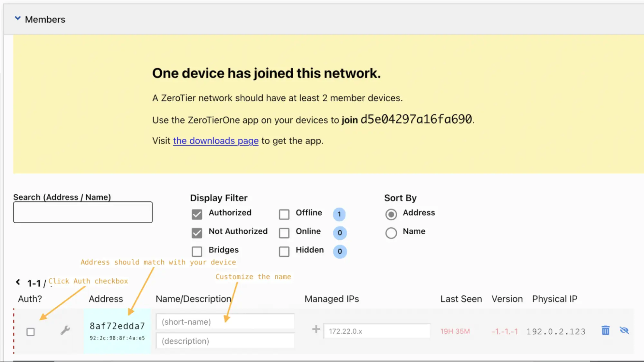
Task: Uncheck the Authorized display filter
Action: [197, 214]
